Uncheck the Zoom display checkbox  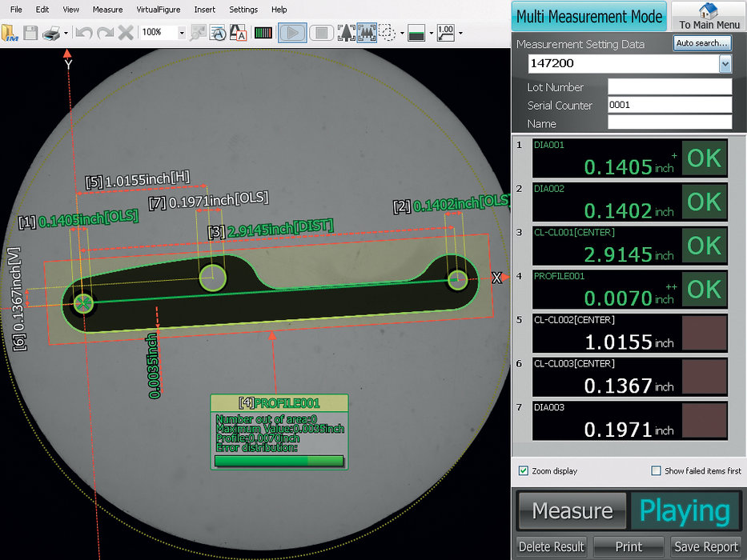(x=523, y=471)
